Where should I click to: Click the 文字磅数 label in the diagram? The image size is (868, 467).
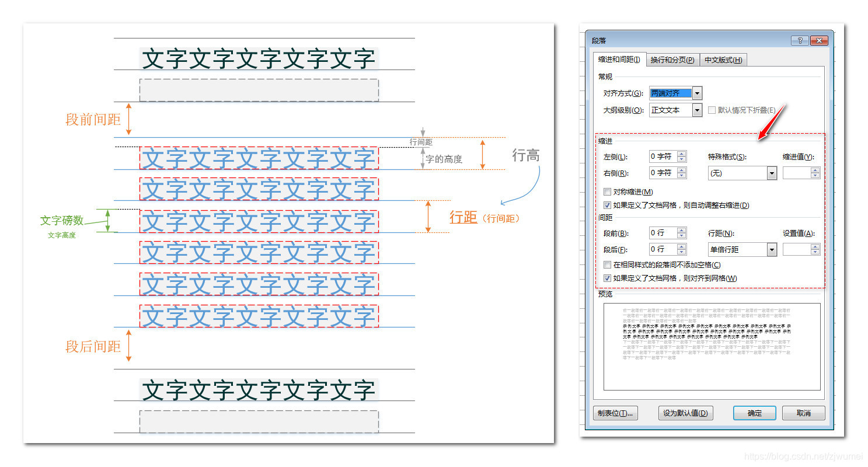(x=62, y=221)
